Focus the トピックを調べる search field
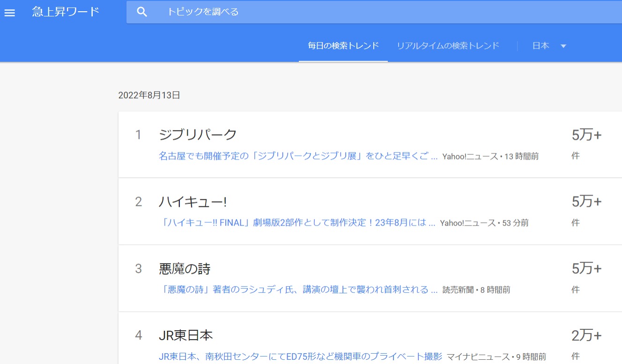The width and height of the screenshot is (622, 364). (x=374, y=12)
